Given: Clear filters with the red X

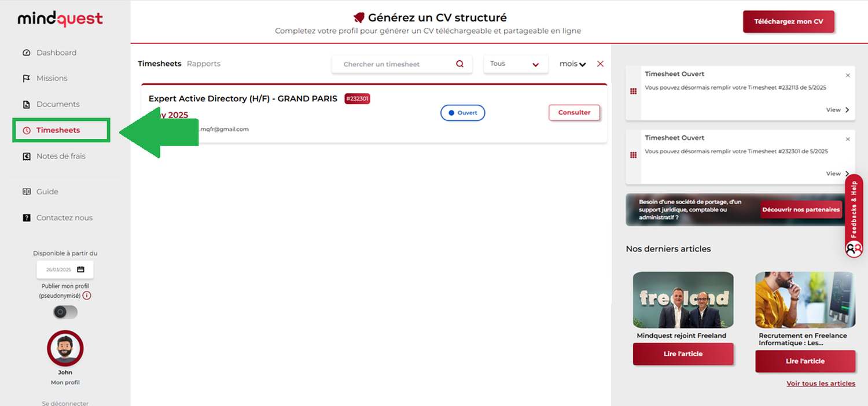Looking at the screenshot, I should tap(600, 64).
